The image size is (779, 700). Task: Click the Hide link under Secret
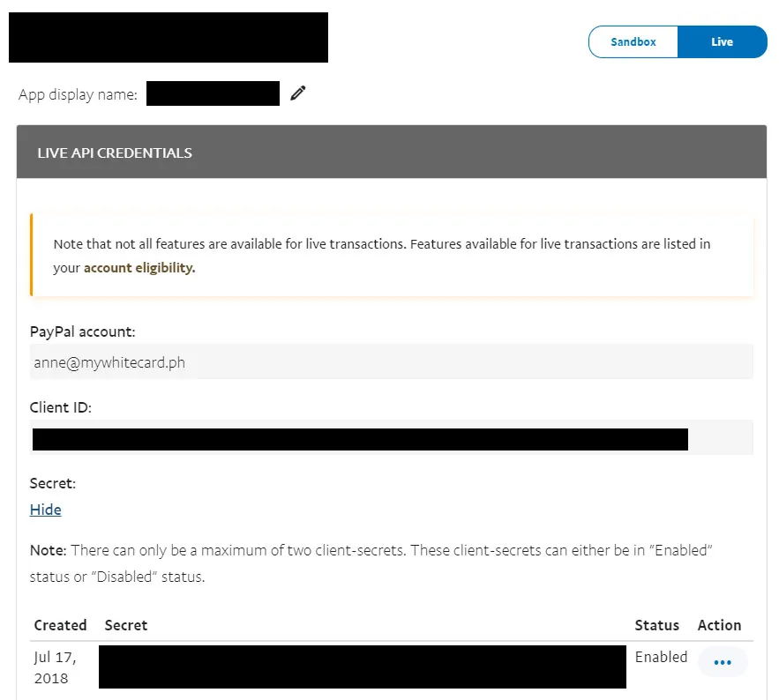tap(46, 510)
